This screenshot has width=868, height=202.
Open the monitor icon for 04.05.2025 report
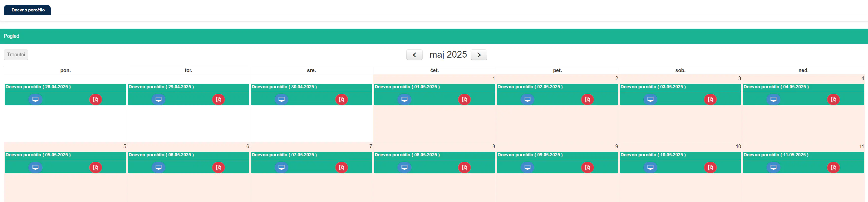tap(773, 99)
